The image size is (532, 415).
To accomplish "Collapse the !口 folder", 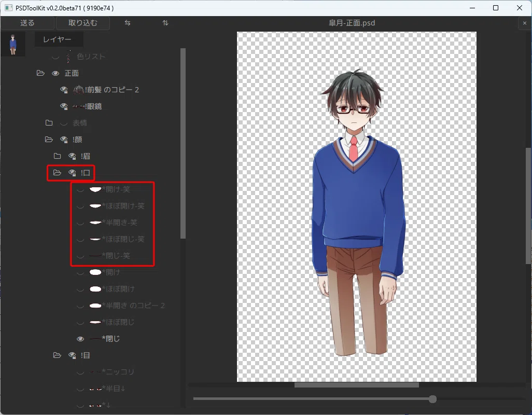I will click(x=57, y=173).
